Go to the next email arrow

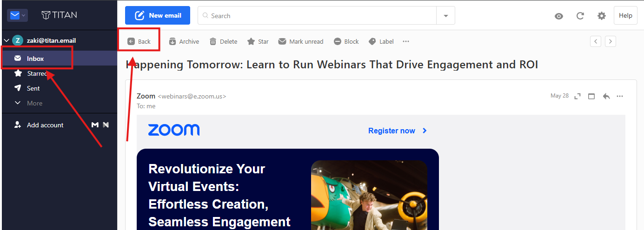click(611, 41)
